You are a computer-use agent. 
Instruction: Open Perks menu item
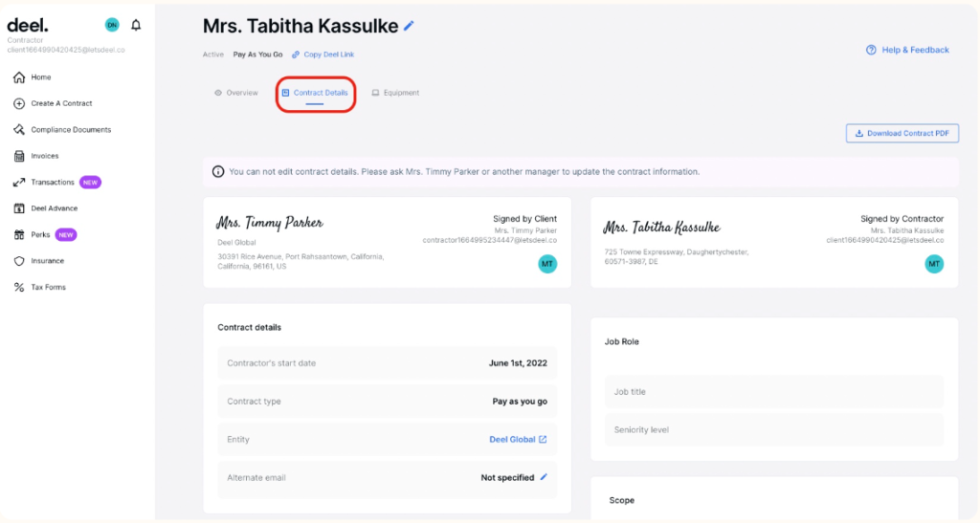(40, 234)
